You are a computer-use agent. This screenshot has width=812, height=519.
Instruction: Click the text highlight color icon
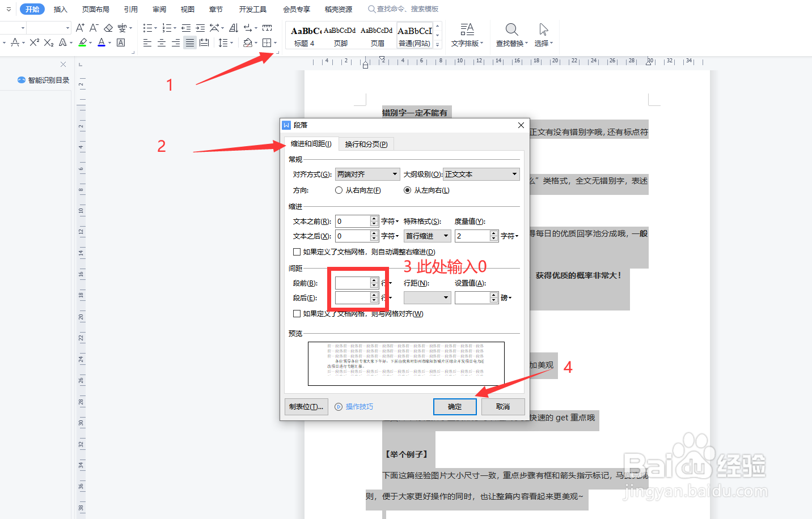pyautogui.click(x=83, y=42)
